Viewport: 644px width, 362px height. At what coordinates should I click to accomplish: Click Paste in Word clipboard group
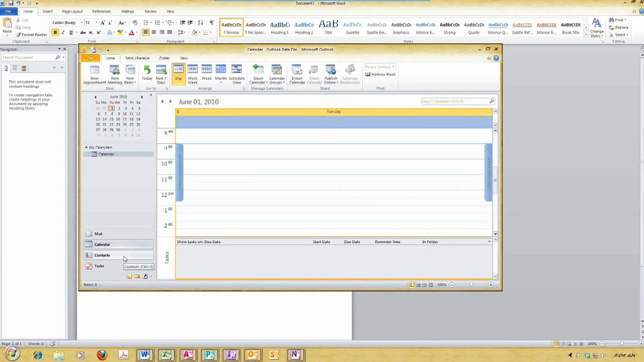point(7,26)
